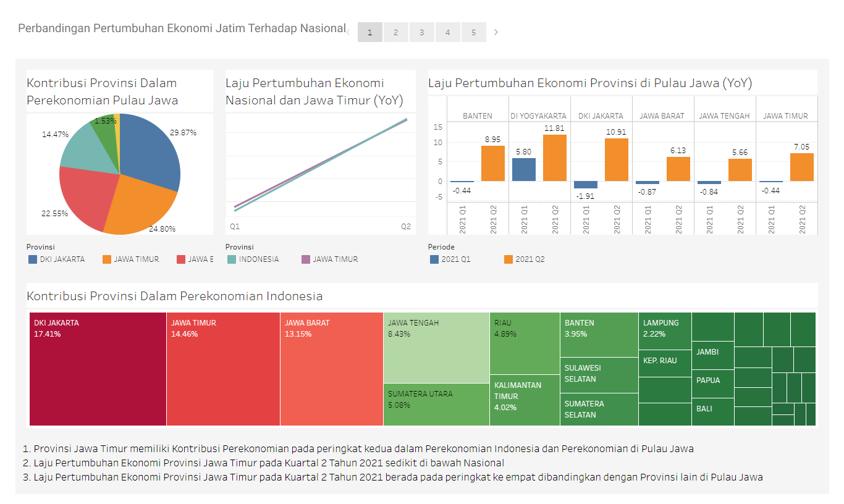Click JAWA TIMUR orange pie legend swatch
Image resolution: width=844 pixels, height=504 pixels.
(x=107, y=259)
